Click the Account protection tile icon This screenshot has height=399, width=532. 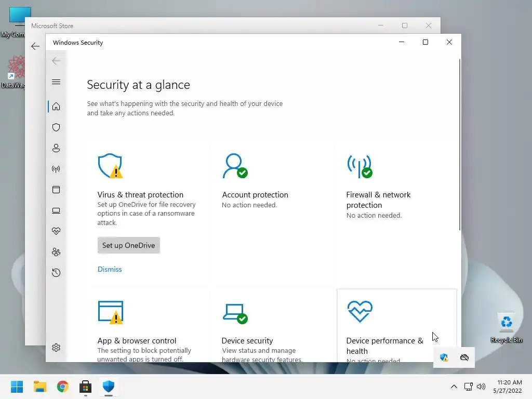coord(235,166)
